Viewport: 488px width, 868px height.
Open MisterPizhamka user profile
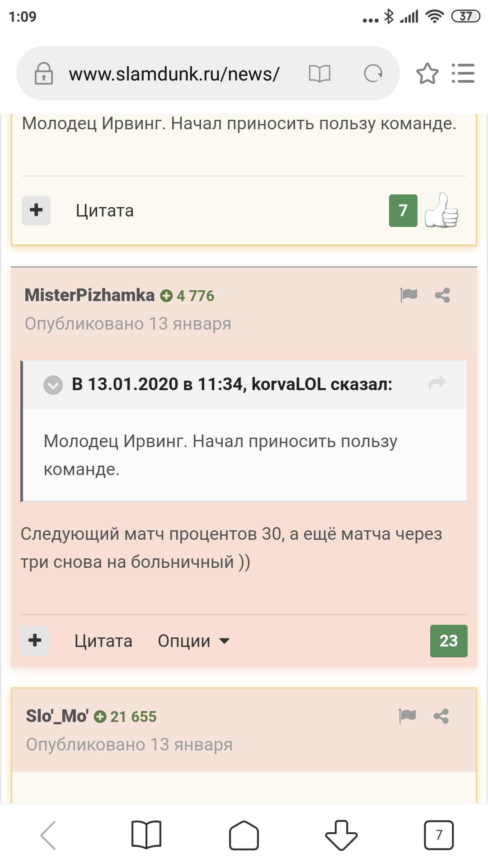point(89,295)
